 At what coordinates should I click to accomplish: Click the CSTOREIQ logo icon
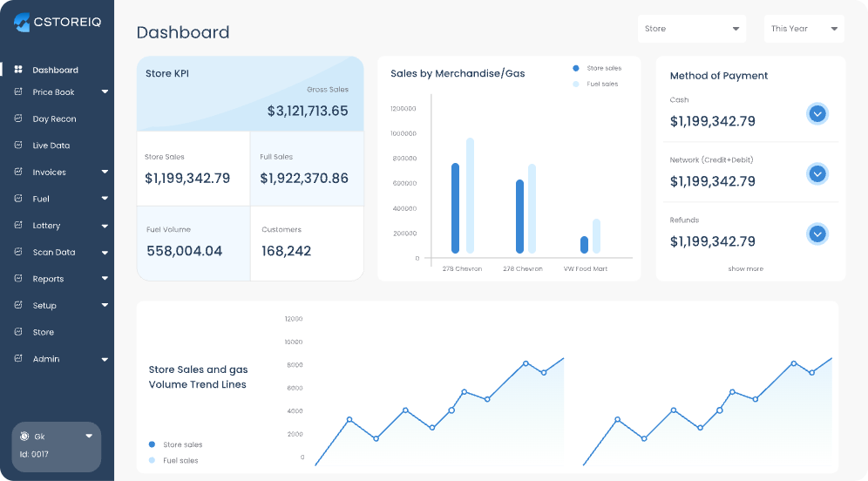[x=22, y=22]
